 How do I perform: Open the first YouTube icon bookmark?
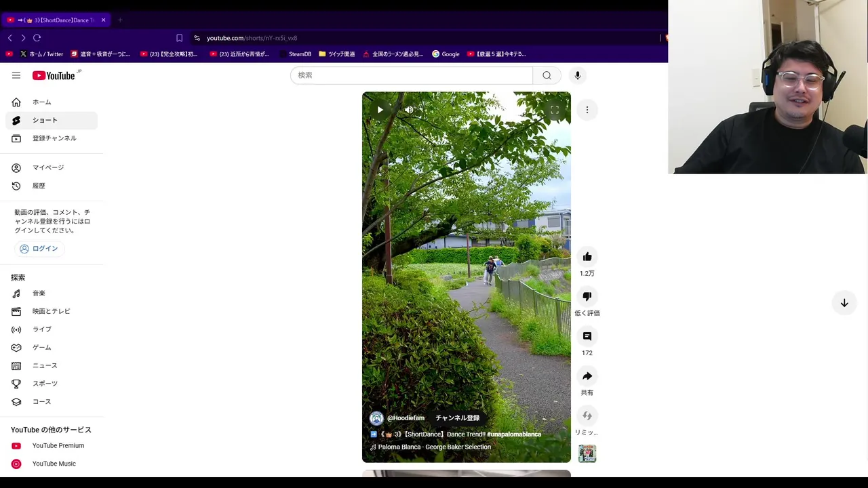tap(9, 54)
